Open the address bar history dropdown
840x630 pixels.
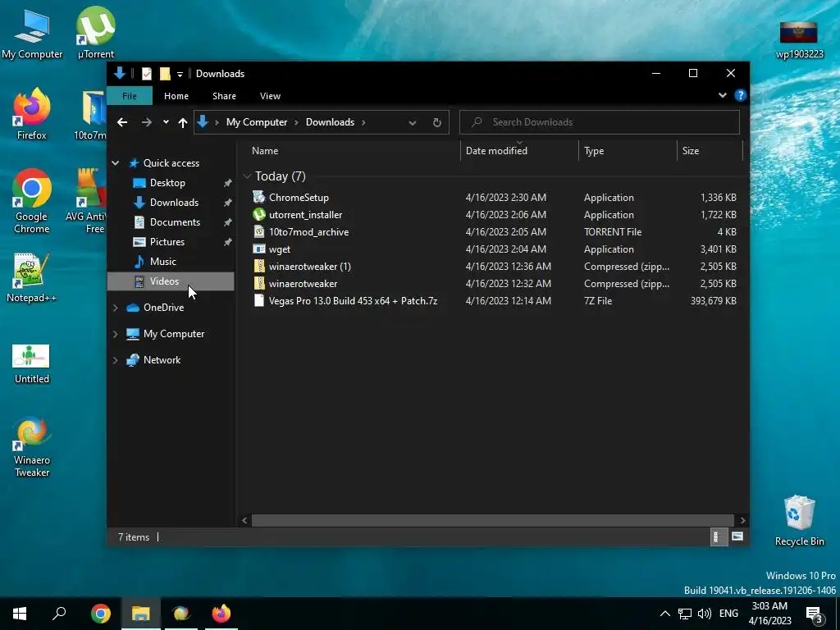(412, 122)
